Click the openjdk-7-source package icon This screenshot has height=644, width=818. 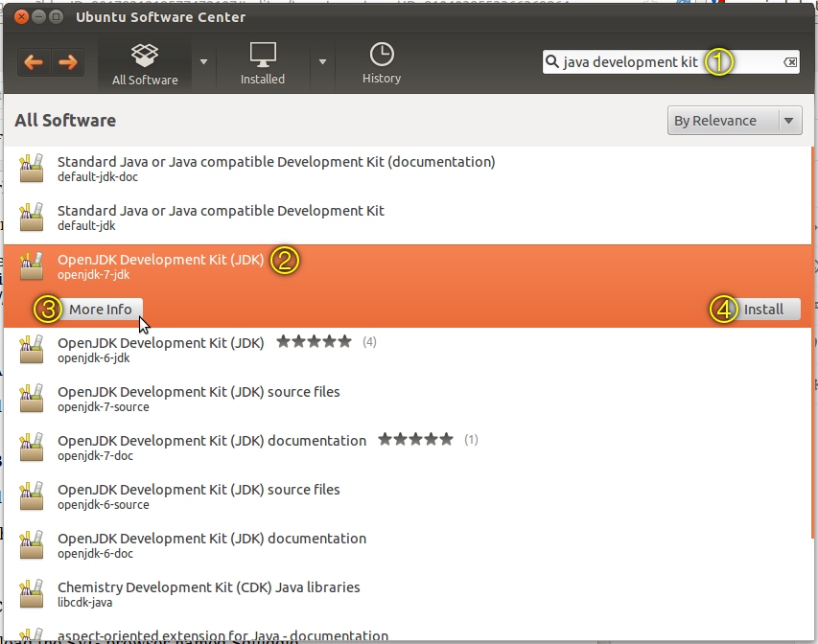point(32,399)
